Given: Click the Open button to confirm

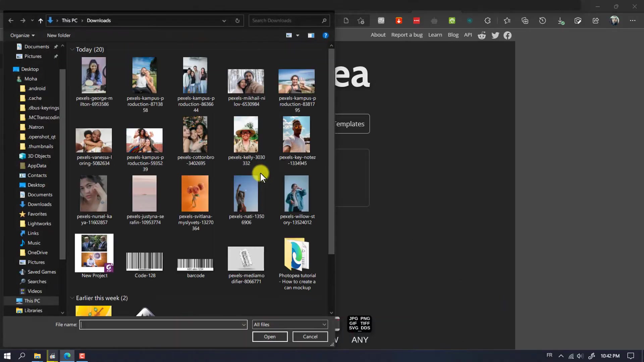Looking at the screenshot, I should click(270, 337).
